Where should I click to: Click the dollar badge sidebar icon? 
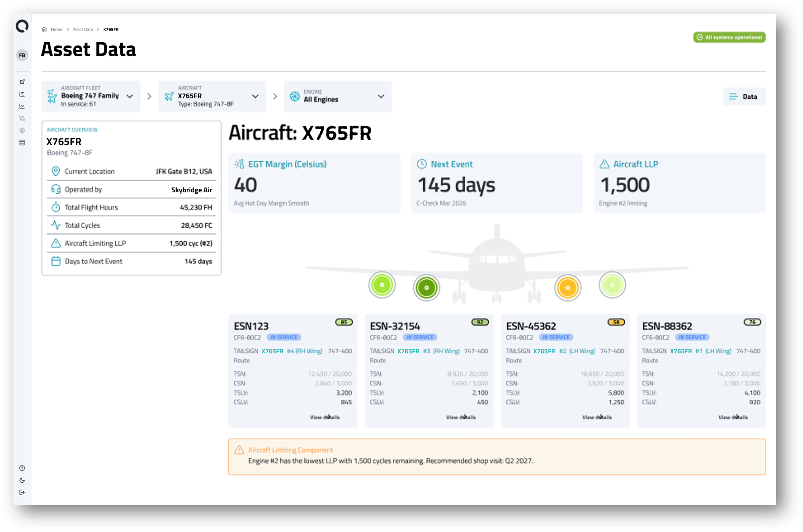pyautogui.click(x=22, y=130)
